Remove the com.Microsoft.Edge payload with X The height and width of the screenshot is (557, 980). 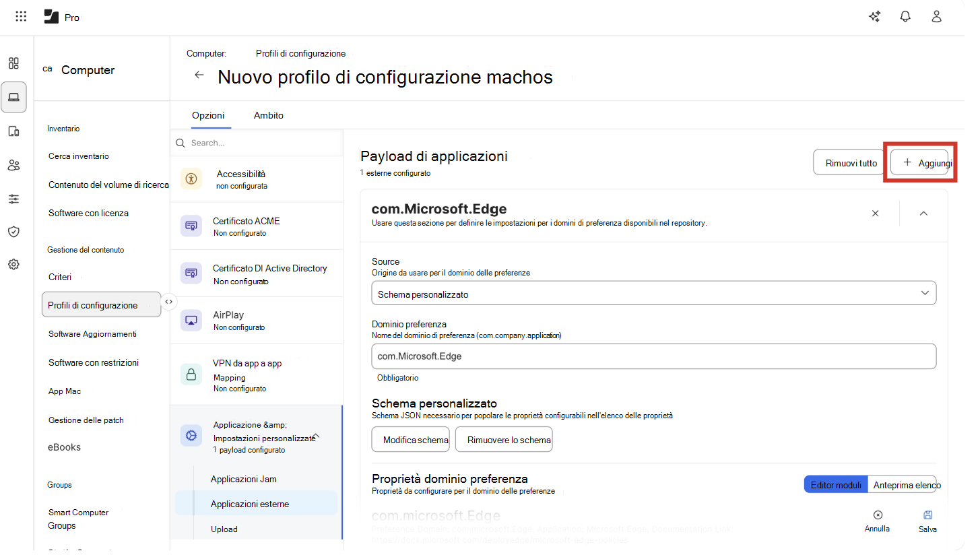click(876, 214)
